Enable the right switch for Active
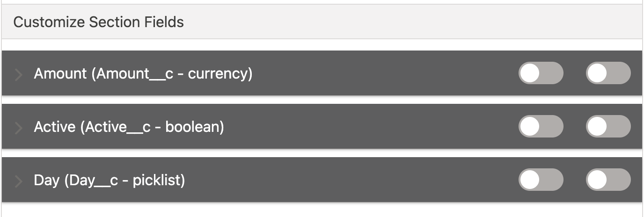Screen dimensions: 644x217 (x=608, y=127)
